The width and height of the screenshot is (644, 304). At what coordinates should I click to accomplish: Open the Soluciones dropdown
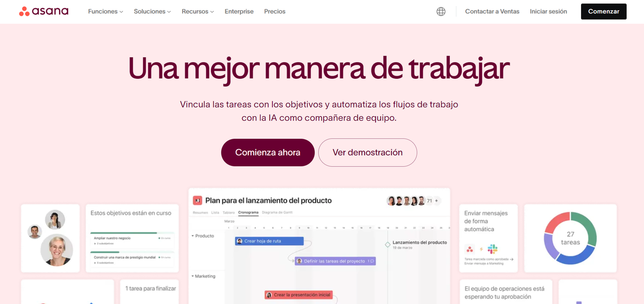152,11
